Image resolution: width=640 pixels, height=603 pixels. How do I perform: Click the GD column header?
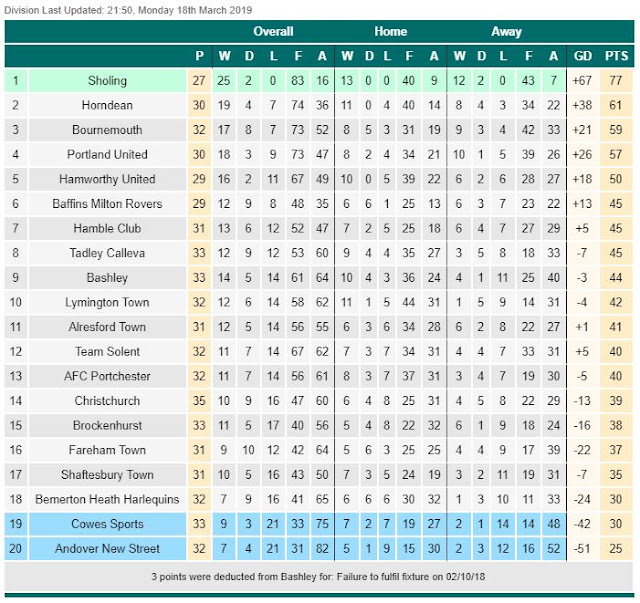pyautogui.click(x=582, y=56)
